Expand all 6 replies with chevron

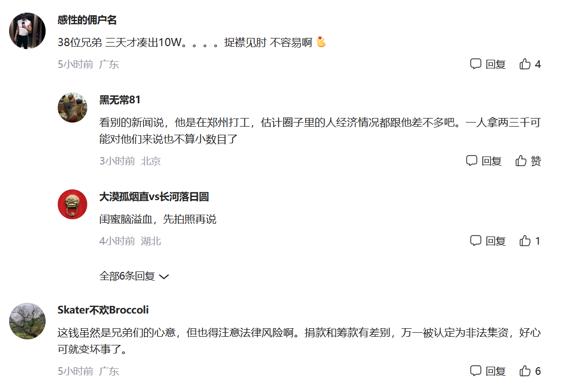point(164,277)
